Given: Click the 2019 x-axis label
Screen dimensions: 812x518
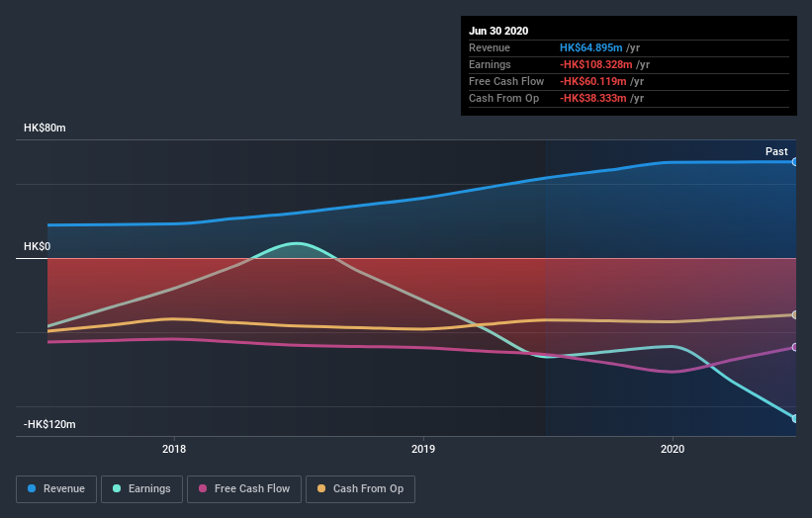Looking at the screenshot, I should [423, 449].
